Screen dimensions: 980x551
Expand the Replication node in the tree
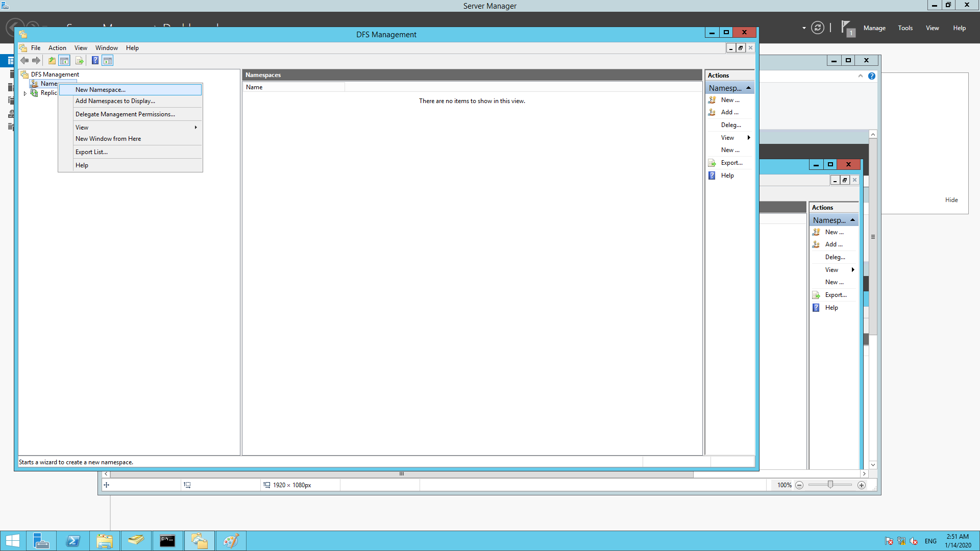[24, 93]
